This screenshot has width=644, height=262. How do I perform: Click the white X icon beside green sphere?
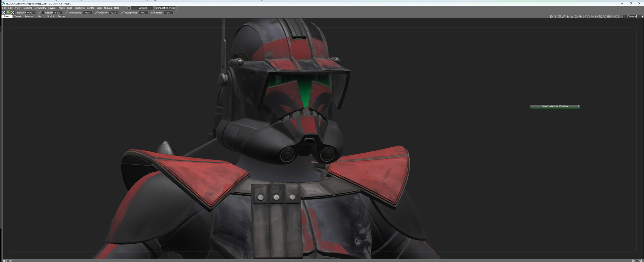[12, 12]
